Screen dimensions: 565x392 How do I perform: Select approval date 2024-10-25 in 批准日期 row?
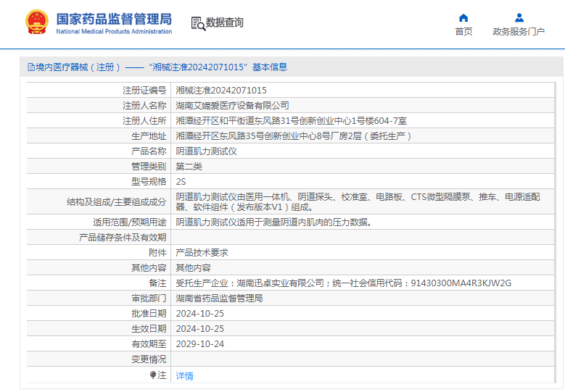pyautogui.click(x=200, y=314)
